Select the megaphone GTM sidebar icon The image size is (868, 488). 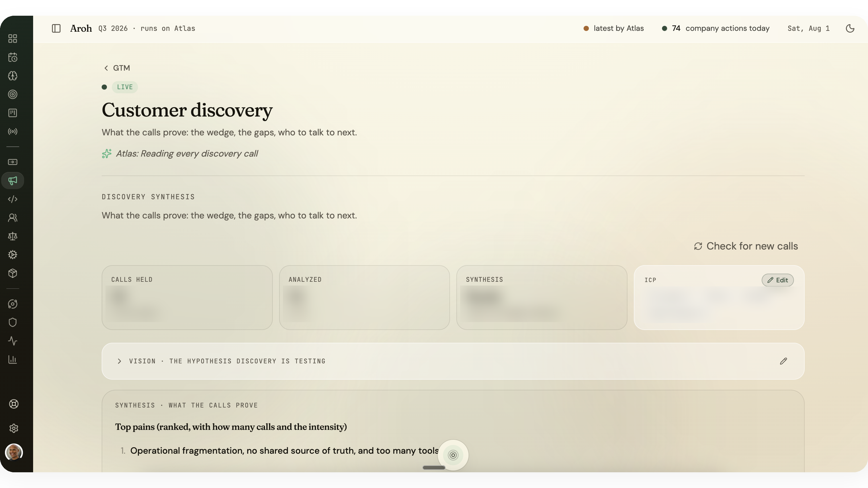point(12,181)
